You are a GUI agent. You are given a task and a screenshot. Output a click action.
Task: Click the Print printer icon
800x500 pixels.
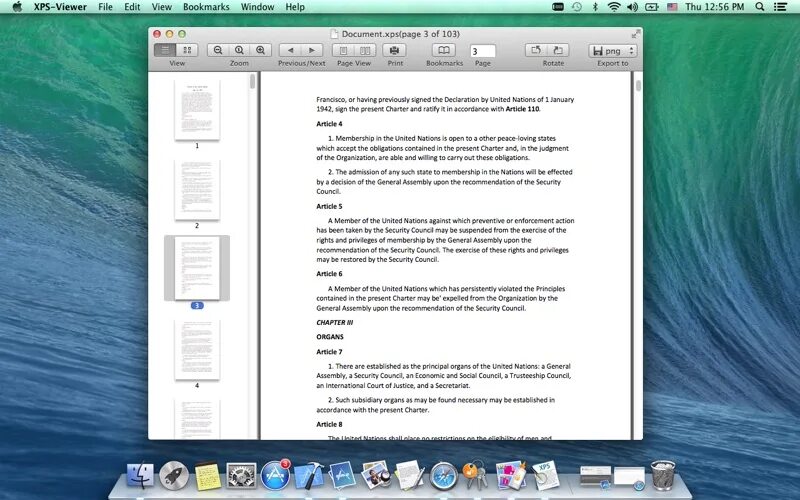(x=394, y=50)
